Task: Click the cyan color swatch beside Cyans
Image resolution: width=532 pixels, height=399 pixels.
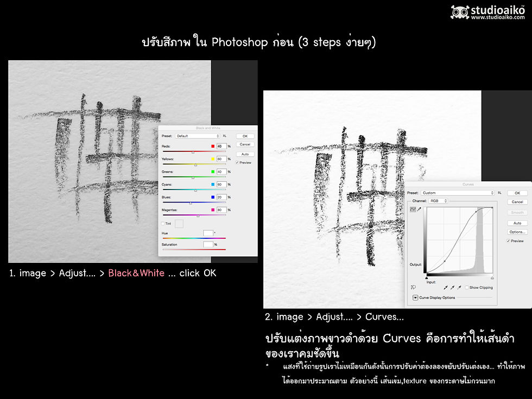Action: coord(213,184)
